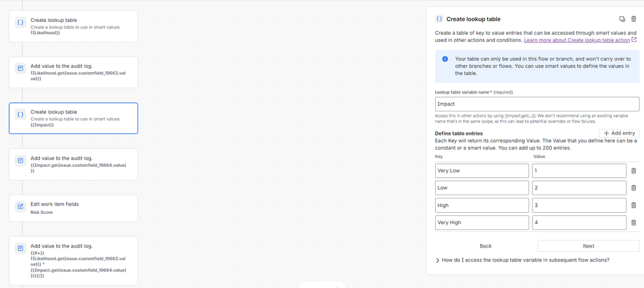Edit the value field containing 2
The width and height of the screenshot is (644, 288).
click(x=579, y=188)
